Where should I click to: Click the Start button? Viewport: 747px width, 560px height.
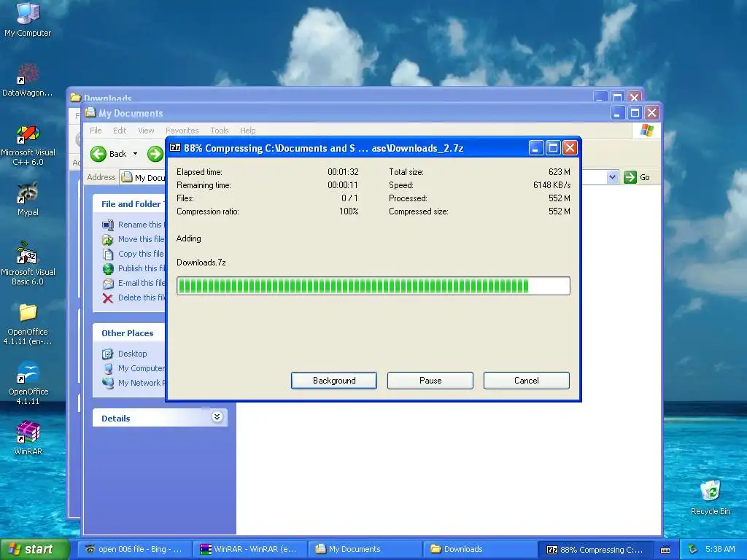(x=35, y=550)
